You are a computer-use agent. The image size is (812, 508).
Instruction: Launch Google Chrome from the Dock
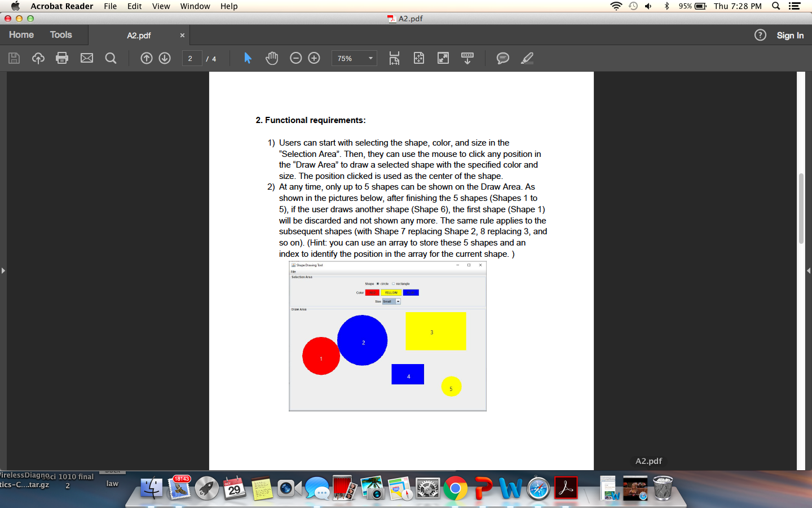[455, 488]
